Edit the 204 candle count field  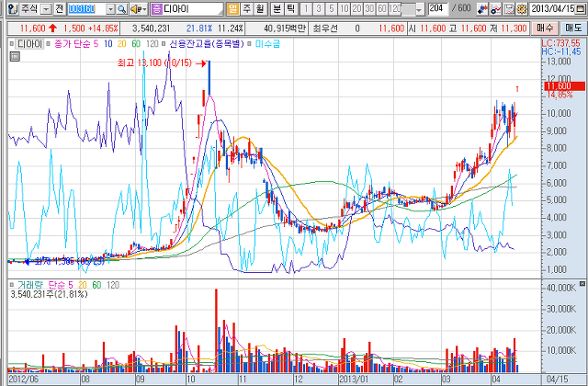437,9
